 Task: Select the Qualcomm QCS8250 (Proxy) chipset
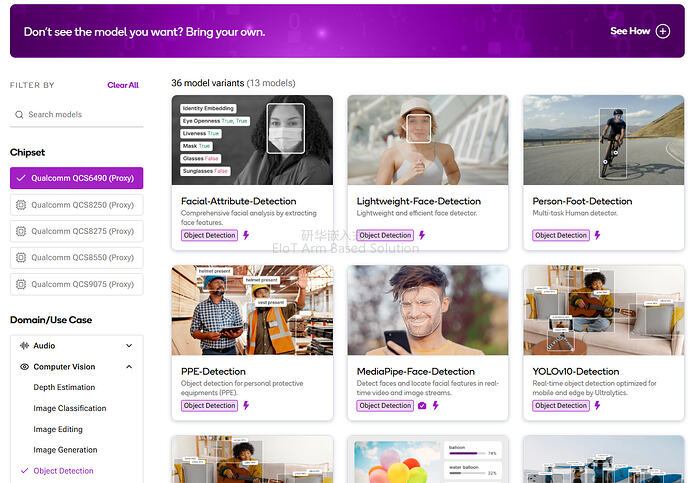(x=77, y=205)
